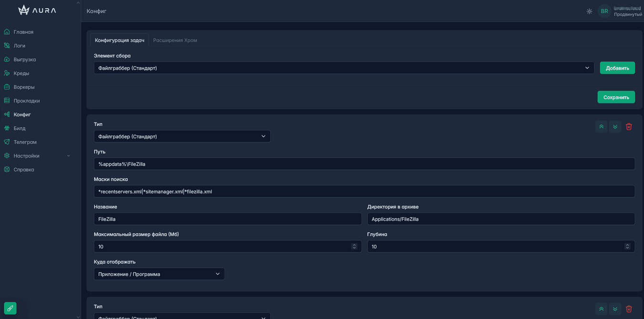Viewport: 644px width, 319px height.
Task: Adjust the Максимальный размер файла stepper
Action: click(354, 247)
